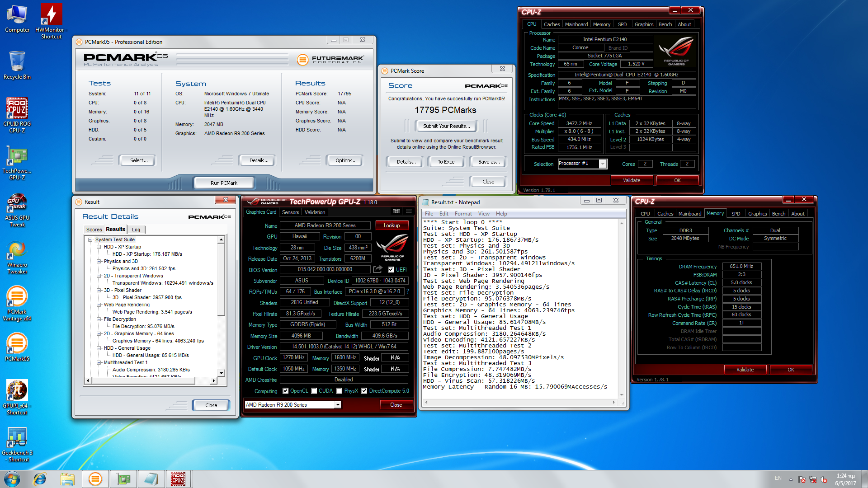Click Submit Your Results button

447,126
